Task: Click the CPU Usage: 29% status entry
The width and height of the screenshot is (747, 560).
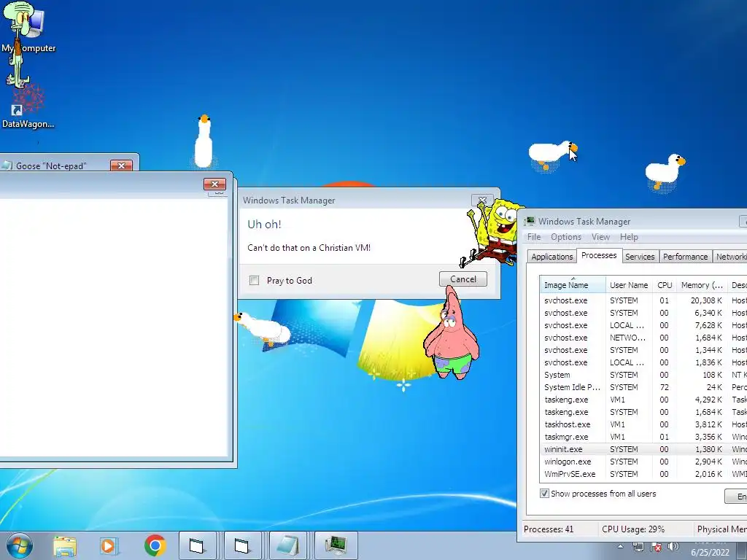Action: [632, 529]
